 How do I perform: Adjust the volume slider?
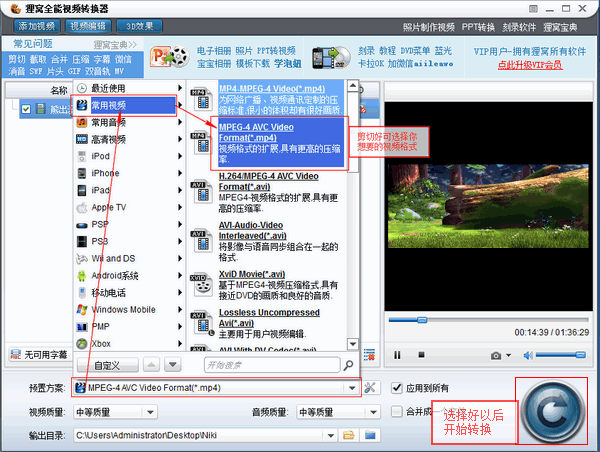coord(561,356)
